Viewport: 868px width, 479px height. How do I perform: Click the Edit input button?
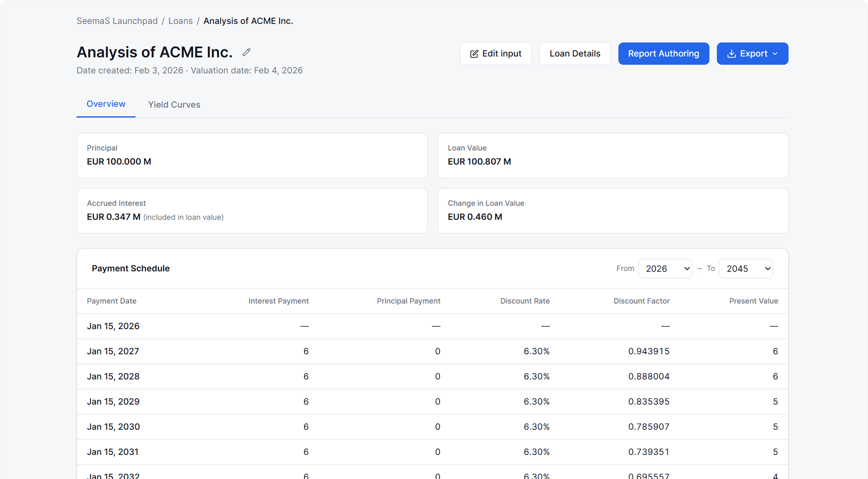(x=496, y=54)
